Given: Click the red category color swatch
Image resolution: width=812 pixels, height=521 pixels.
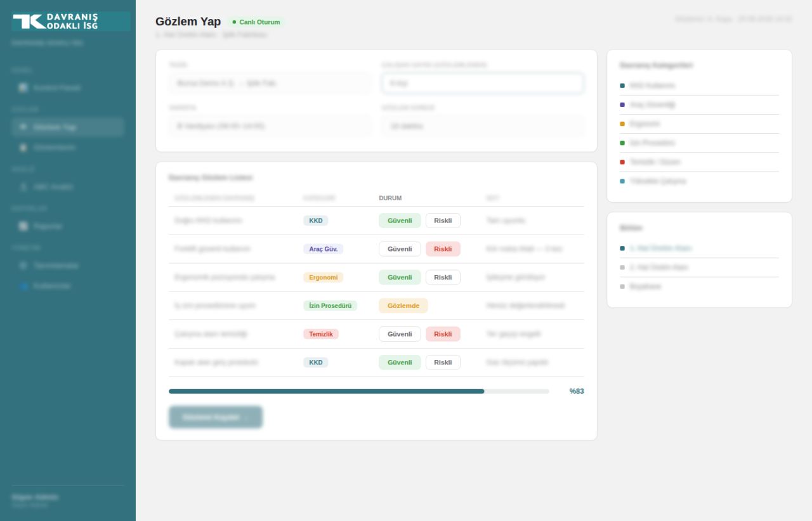Looking at the screenshot, I should pos(622,162).
